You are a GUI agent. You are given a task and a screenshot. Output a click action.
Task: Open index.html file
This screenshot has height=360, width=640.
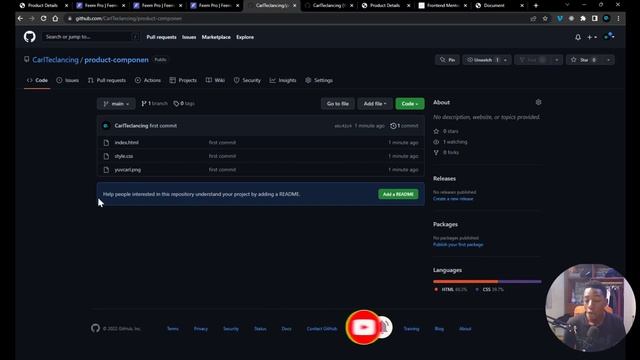(127, 142)
